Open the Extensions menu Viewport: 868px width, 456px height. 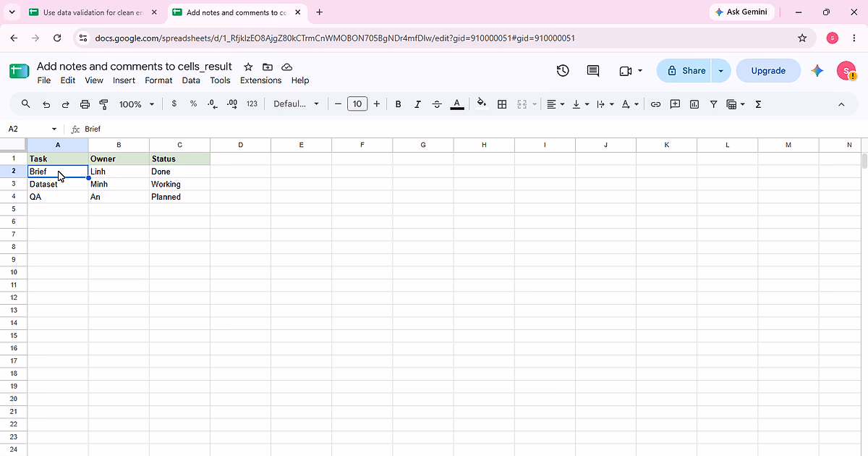(x=260, y=80)
